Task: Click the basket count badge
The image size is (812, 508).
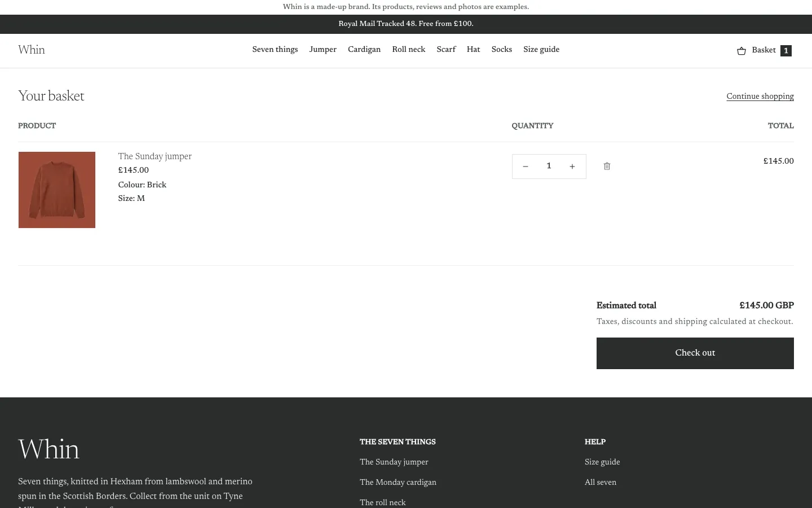Action: coord(786,51)
